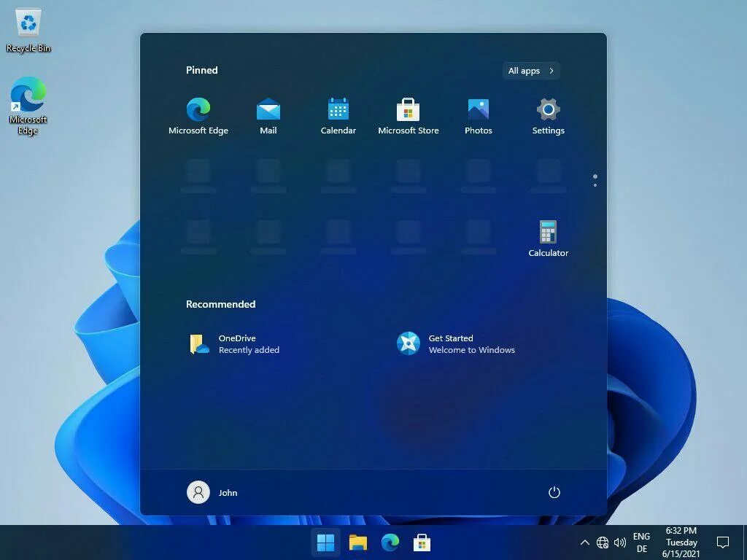
Task: Open notifications from the taskbar corner
Action: pyautogui.click(x=723, y=542)
